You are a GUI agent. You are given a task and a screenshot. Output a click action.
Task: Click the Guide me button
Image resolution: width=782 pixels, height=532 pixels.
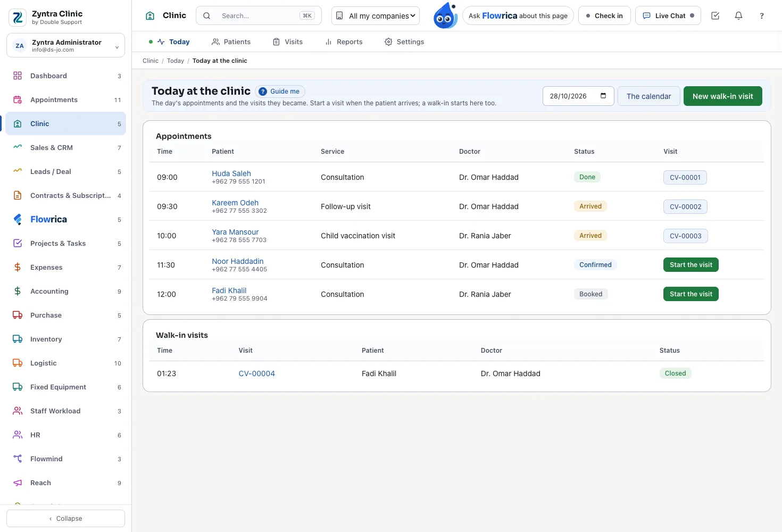(x=280, y=92)
